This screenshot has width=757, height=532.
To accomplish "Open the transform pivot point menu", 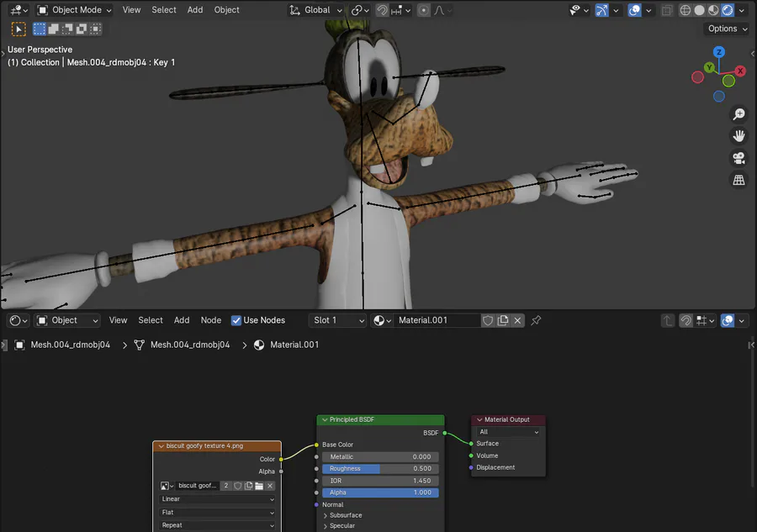I will pos(360,9).
